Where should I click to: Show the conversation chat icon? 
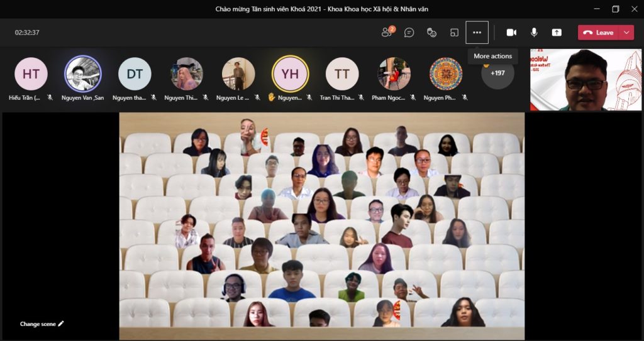pyautogui.click(x=409, y=33)
